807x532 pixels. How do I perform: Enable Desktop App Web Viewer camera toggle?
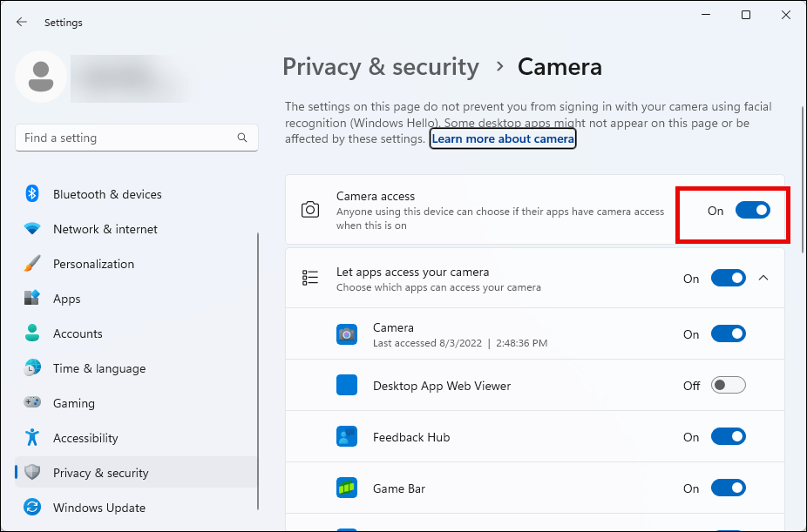click(x=728, y=386)
